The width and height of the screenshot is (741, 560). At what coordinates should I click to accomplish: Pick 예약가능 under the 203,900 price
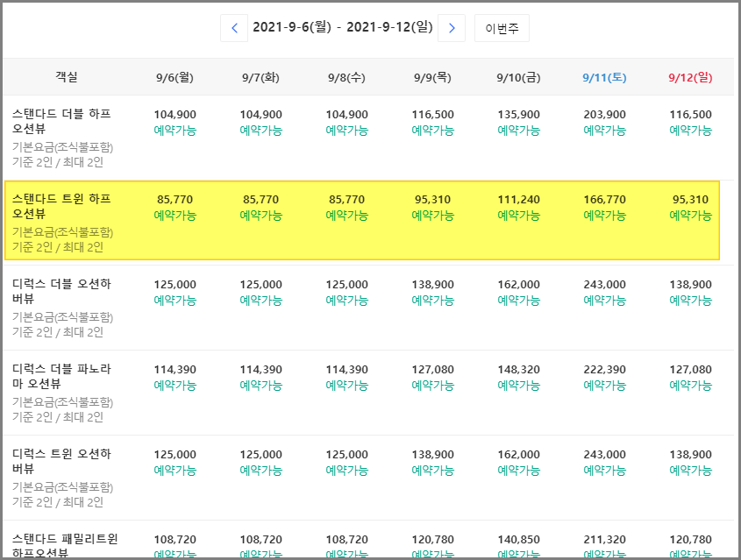(604, 131)
